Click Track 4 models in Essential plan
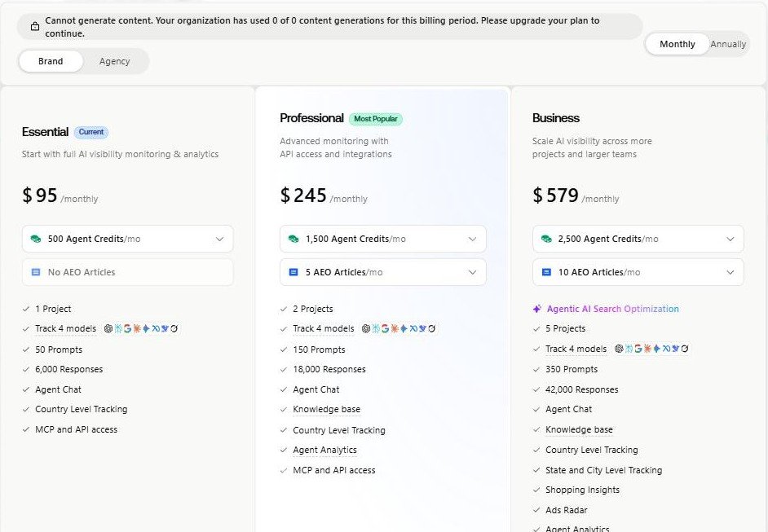This screenshot has height=532, width=768. coord(66,328)
